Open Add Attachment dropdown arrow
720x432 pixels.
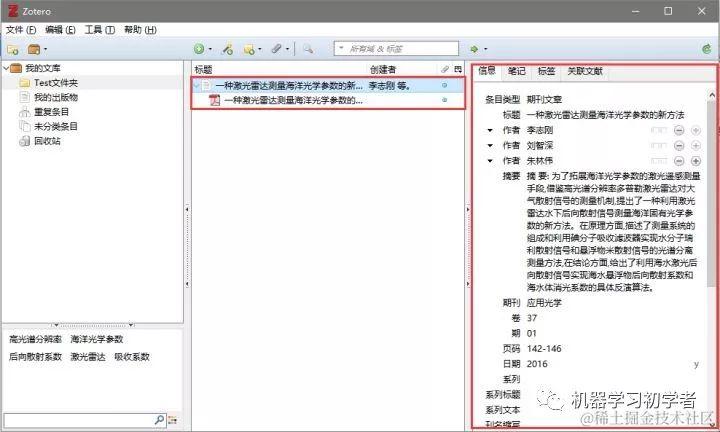click(x=287, y=49)
